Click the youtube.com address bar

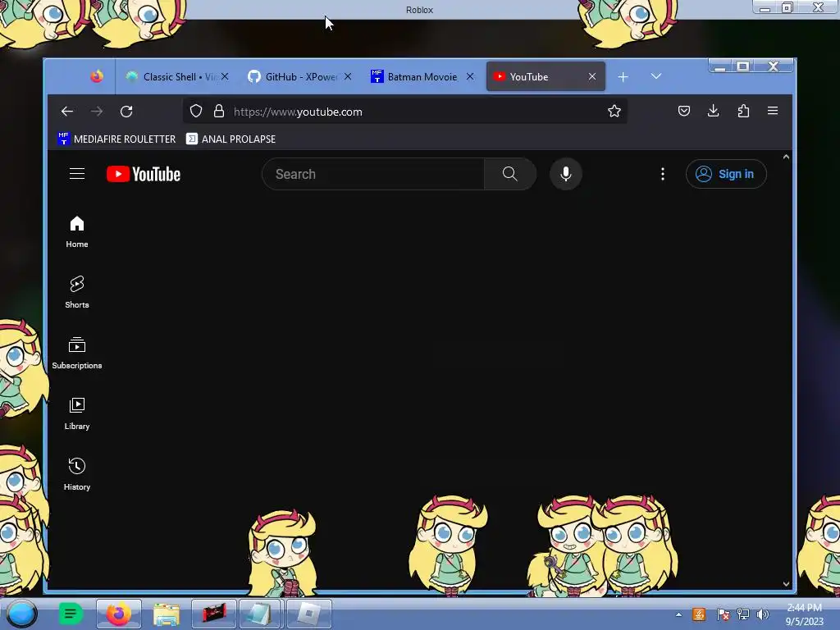405,112
